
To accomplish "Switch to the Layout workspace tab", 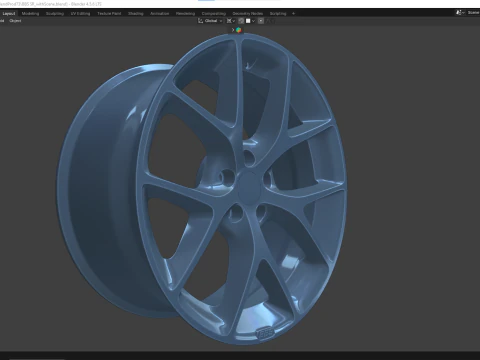I will pyautogui.click(x=9, y=14).
